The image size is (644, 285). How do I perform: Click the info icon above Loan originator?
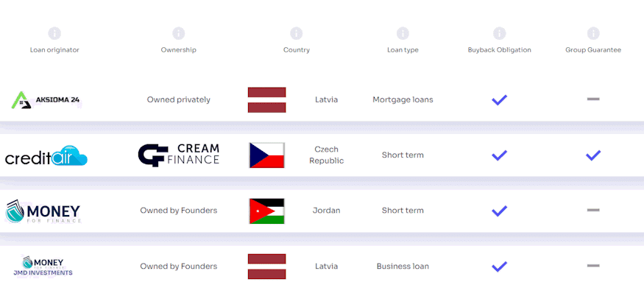(x=54, y=33)
